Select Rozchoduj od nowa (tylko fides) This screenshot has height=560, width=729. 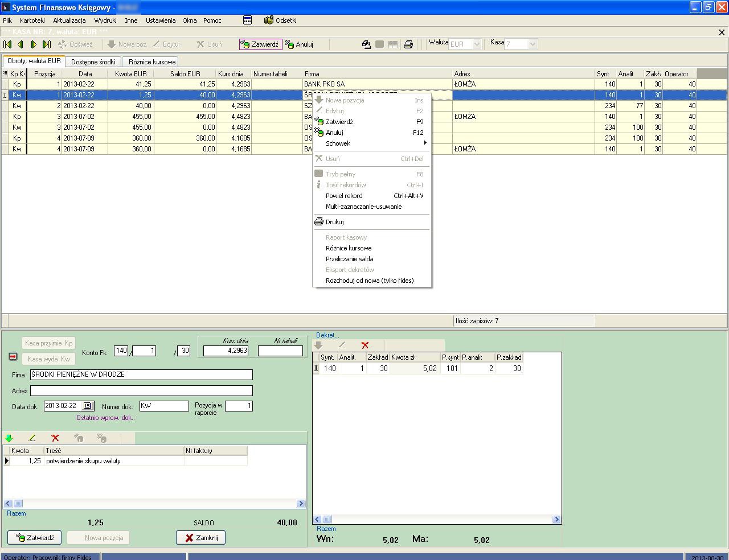[372, 281]
